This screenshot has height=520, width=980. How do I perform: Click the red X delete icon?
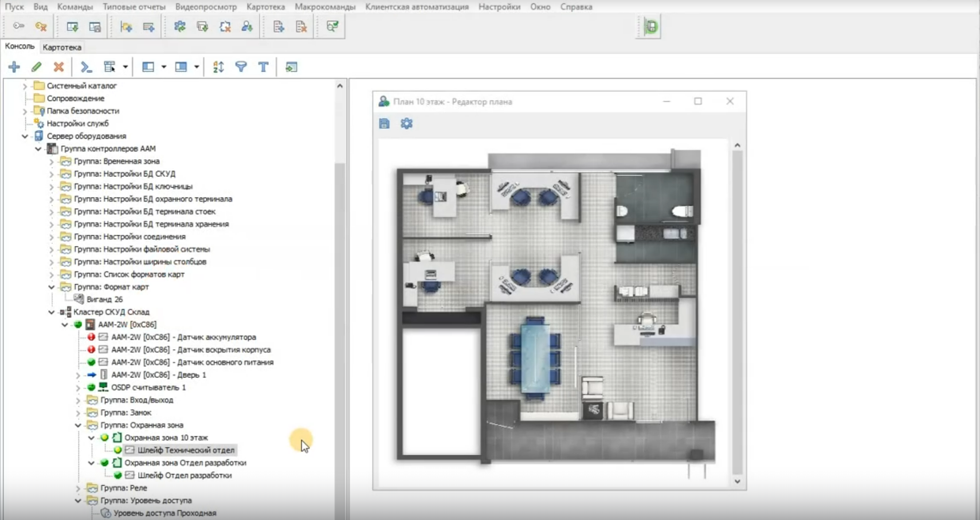(x=58, y=67)
